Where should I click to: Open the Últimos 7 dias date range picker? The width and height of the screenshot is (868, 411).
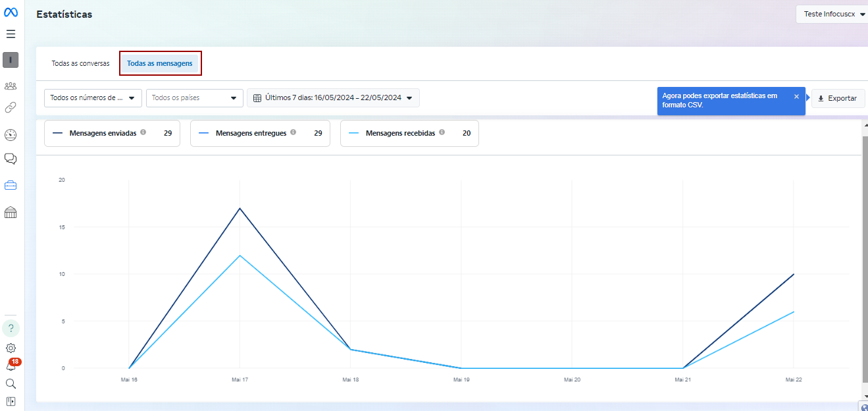(x=333, y=98)
